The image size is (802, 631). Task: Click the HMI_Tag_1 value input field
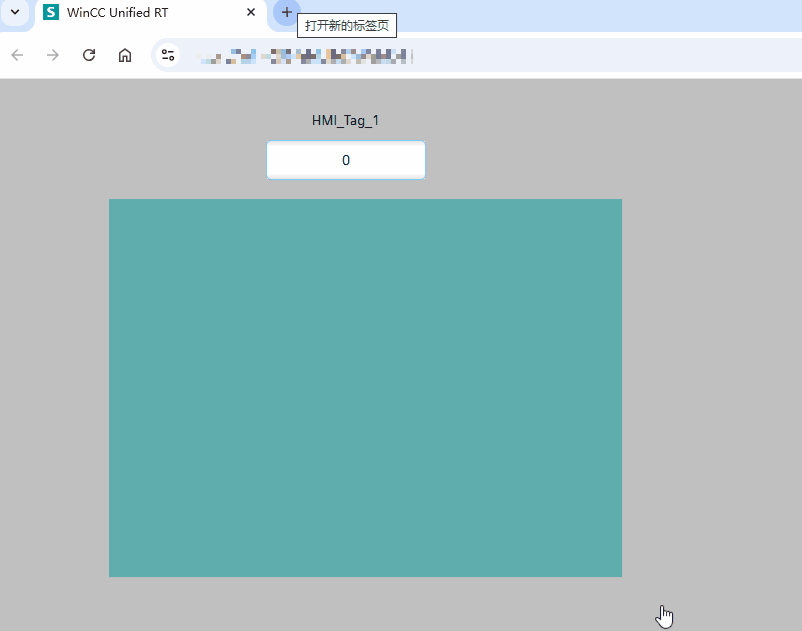pyautogui.click(x=346, y=160)
